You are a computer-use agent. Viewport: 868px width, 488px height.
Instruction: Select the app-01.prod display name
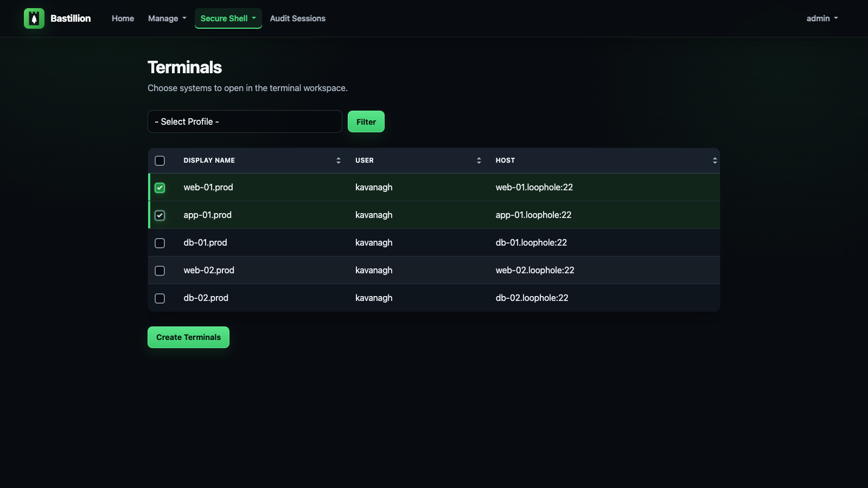(207, 215)
